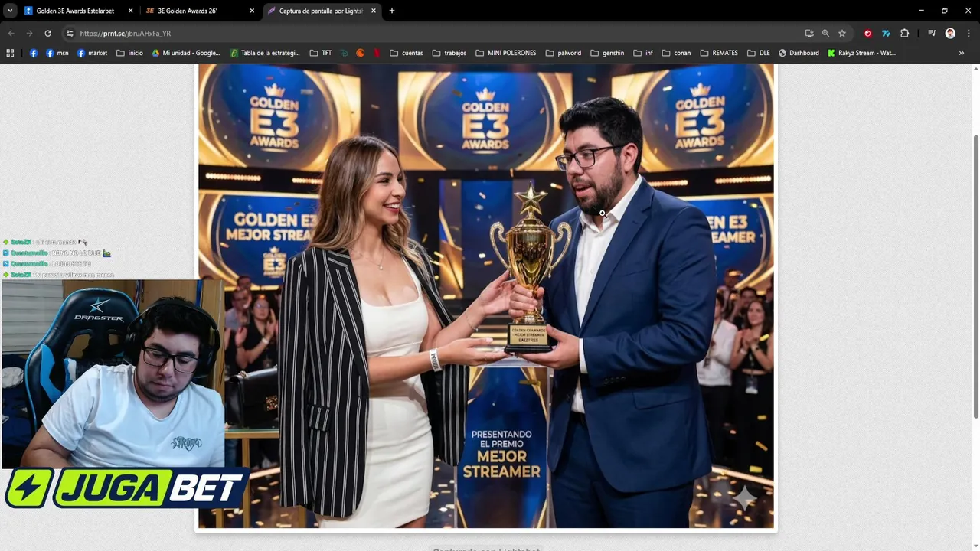Go back to the previous page

(x=11, y=33)
